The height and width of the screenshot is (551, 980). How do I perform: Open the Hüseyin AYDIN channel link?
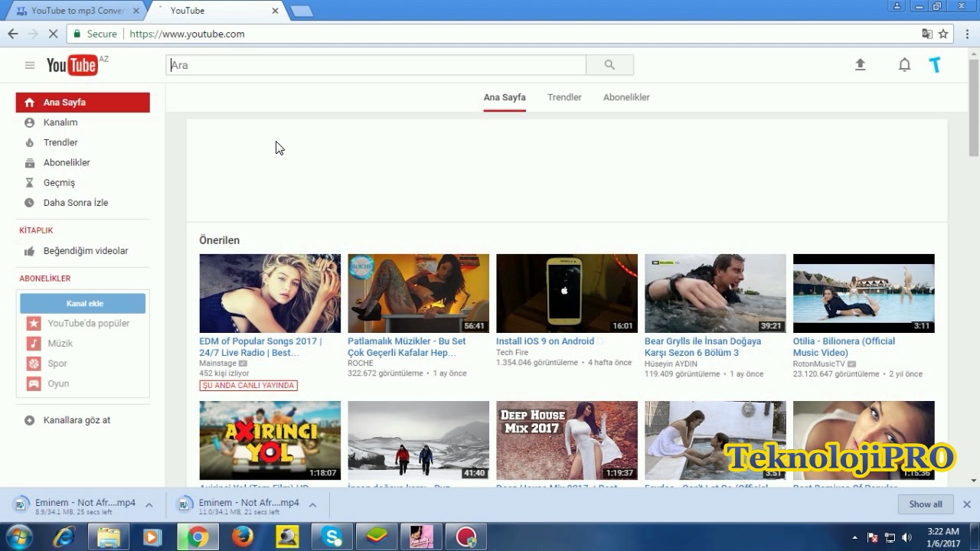pyautogui.click(x=671, y=364)
